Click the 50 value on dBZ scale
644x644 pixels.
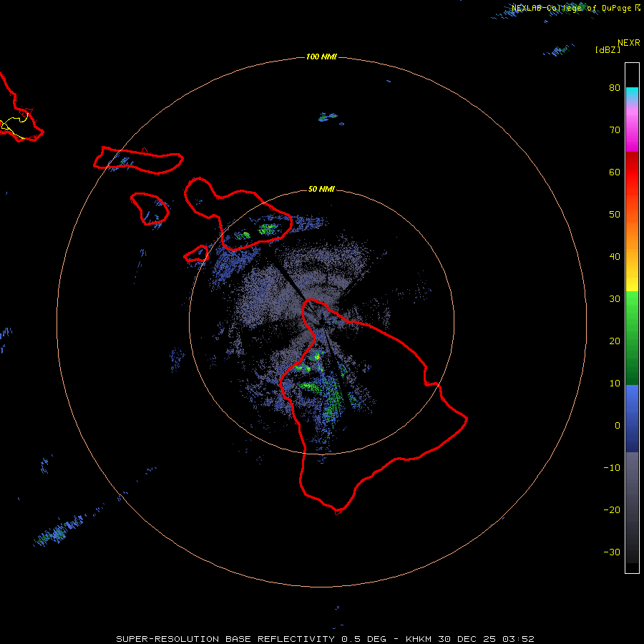615,215
